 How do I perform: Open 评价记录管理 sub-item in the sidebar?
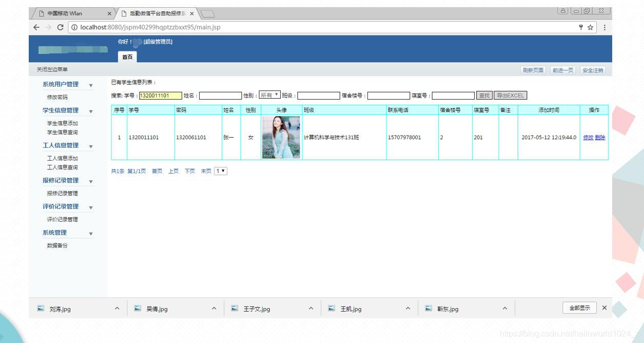click(63, 220)
